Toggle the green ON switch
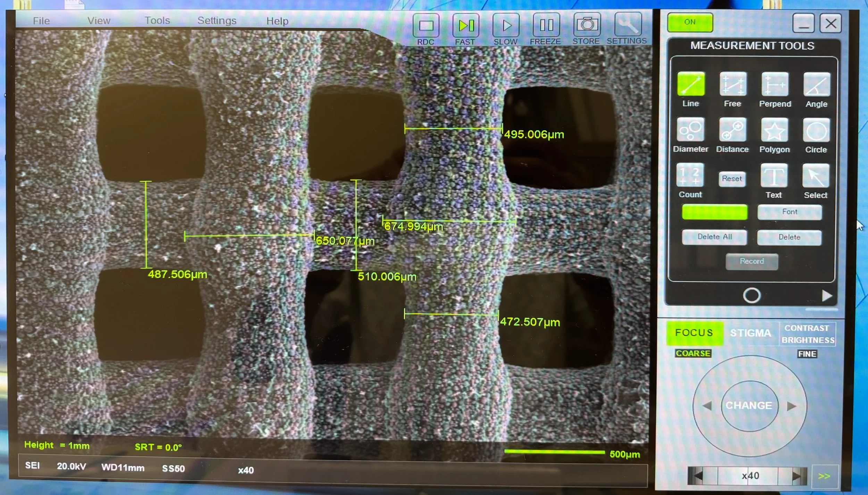The height and width of the screenshot is (495, 868). click(x=690, y=22)
